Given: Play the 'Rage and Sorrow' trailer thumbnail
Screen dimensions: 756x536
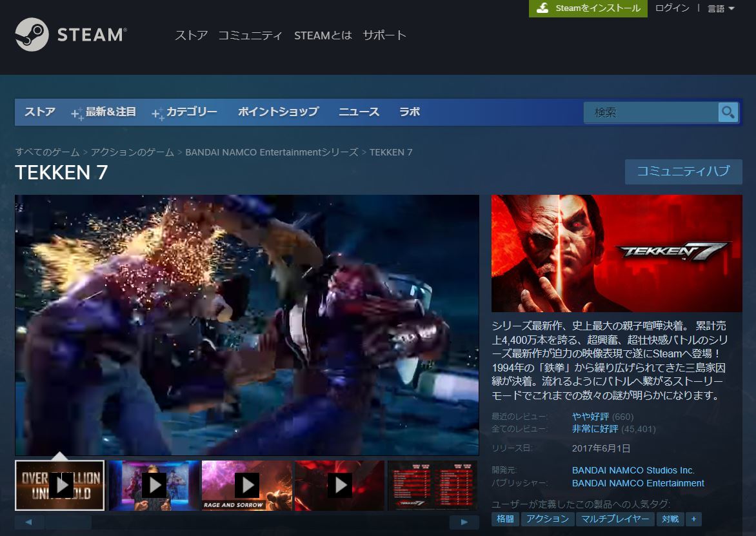Looking at the screenshot, I should coord(247,486).
